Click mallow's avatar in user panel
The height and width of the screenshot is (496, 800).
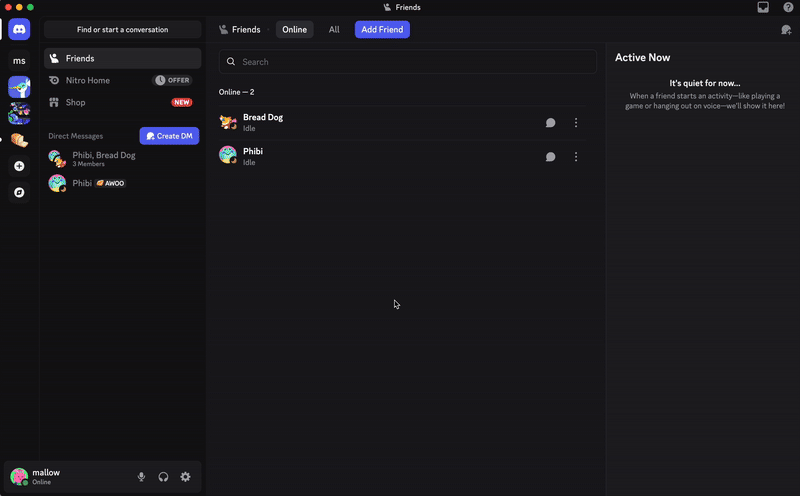19,477
